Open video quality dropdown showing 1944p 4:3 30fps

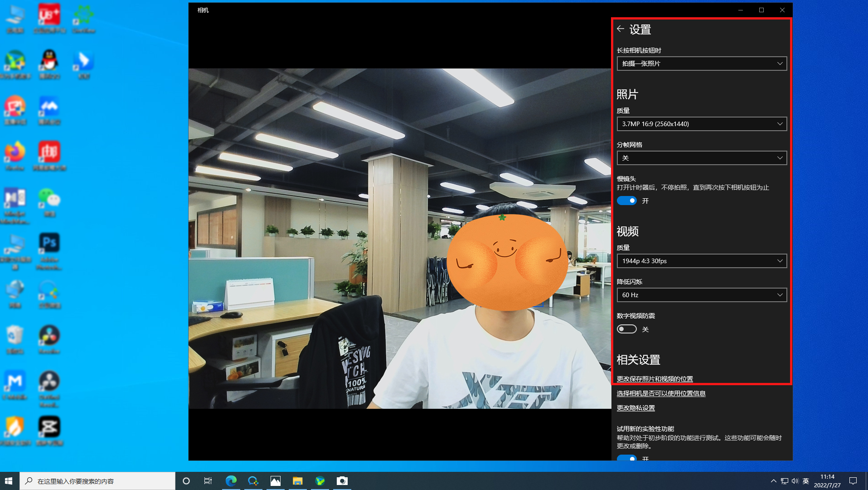coord(701,261)
